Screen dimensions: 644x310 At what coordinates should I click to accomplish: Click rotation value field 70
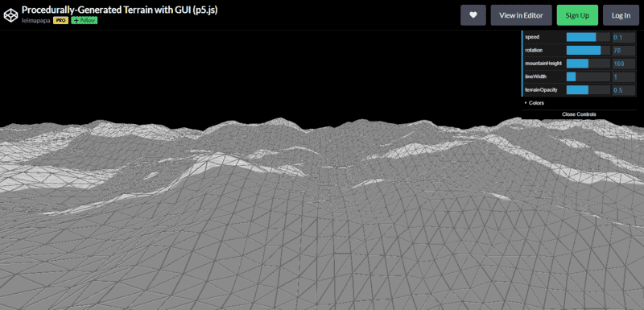coord(623,51)
